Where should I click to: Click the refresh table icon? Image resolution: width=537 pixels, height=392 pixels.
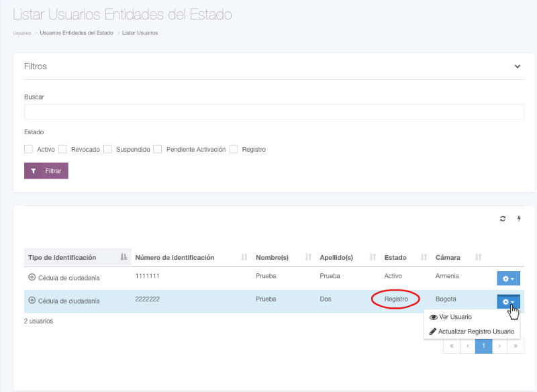503,219
